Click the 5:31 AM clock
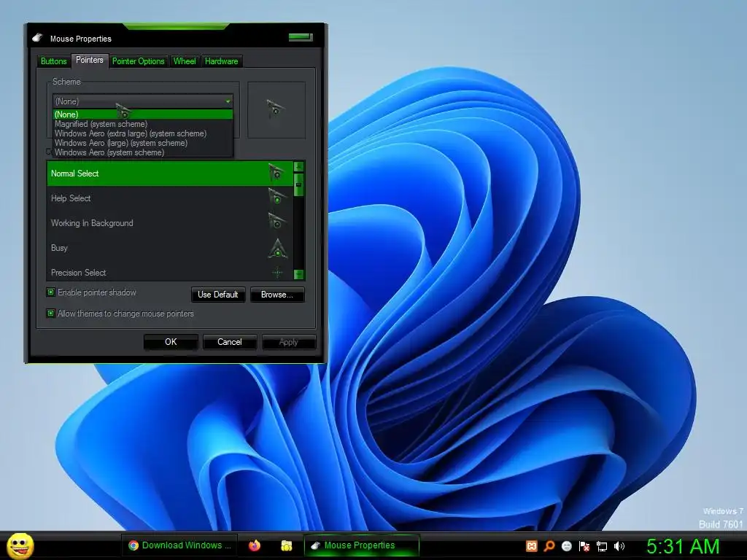Screen dimensions: 747x560 (x=683, y=547)
